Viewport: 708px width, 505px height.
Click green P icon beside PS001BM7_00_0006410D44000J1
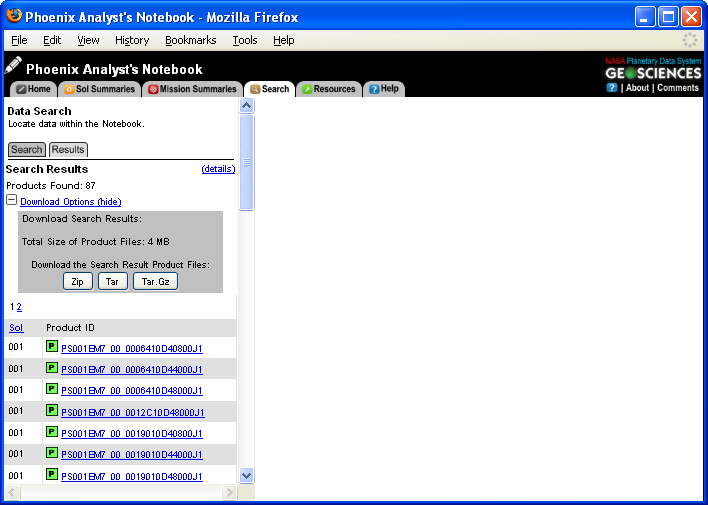coord(52,368)
